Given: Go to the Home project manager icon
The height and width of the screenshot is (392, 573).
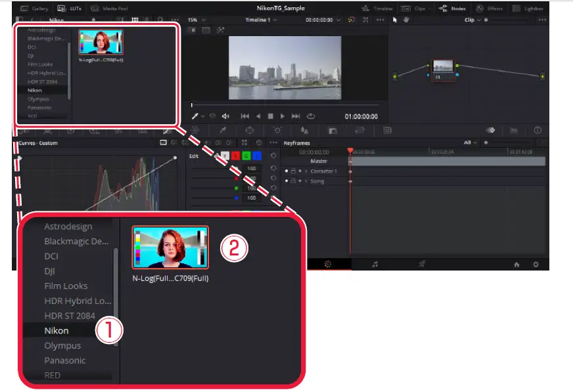Looking at the screenshot, I should [516, 264].
